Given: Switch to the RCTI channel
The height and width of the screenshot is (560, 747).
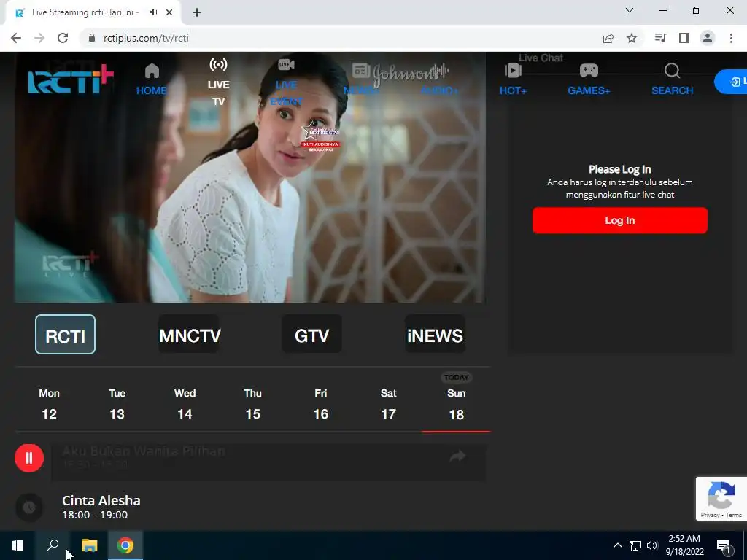Looking at the screenshot, I should point(65,334).
